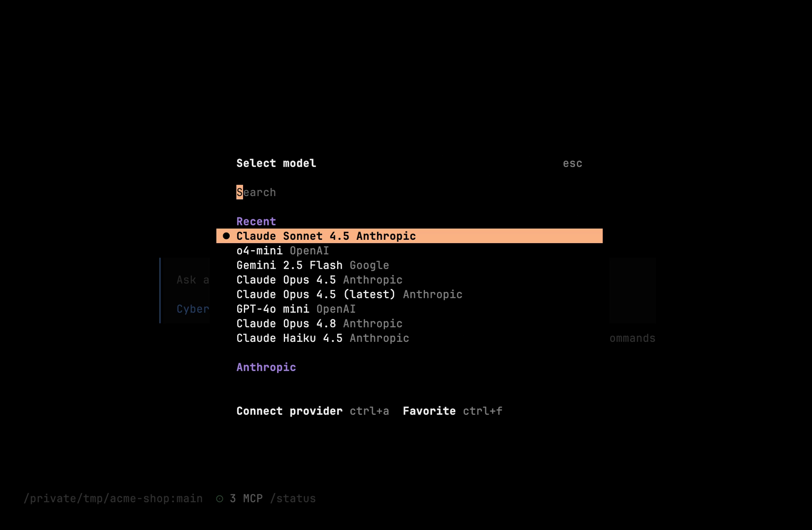The width and height of the screenshot is (812, 530).
Task: Click Connect provider ctrl+a
Action: 312,411
